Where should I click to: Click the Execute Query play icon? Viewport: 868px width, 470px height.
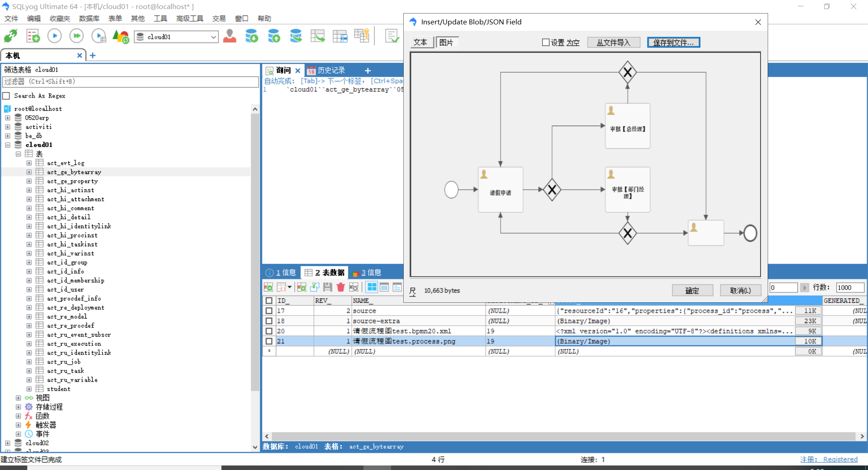click(x=54, y=36)
